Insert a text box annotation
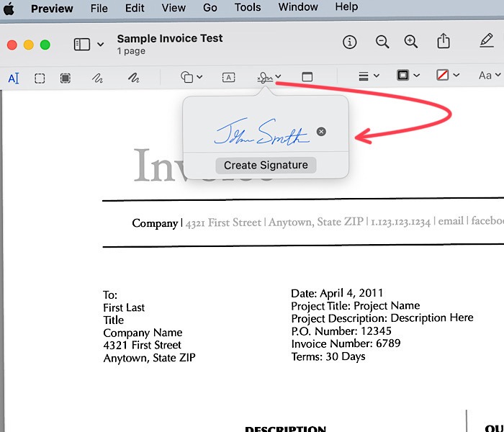Screen dimensions: 504x432 coord(228,77)
